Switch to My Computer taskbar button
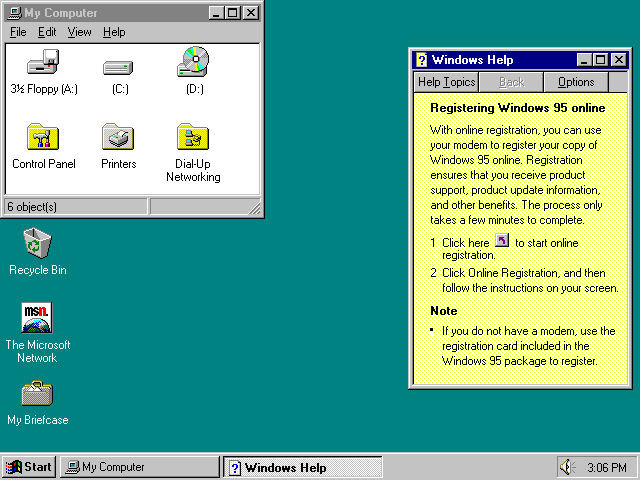 [x=140, y=467]
